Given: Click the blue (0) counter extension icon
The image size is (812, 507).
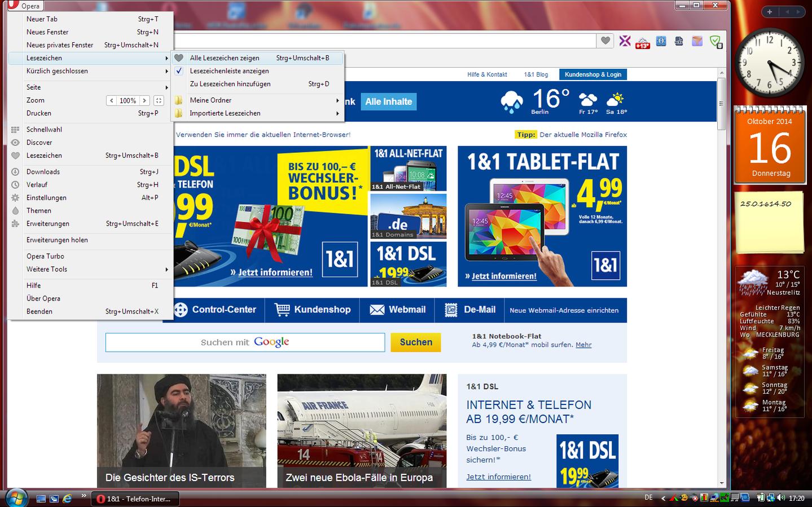Looking at the screenshot, I should [661, 41].
